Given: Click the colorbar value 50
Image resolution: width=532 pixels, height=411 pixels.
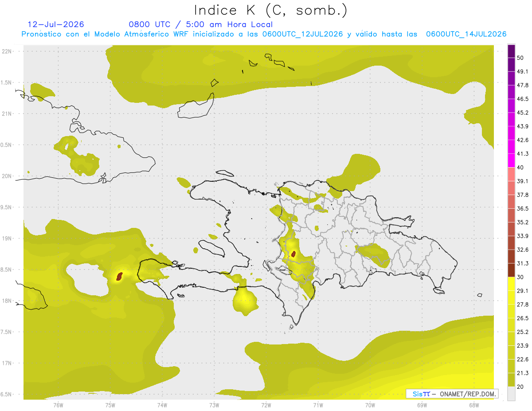Looking at the screenshot, I should (520, 58).
